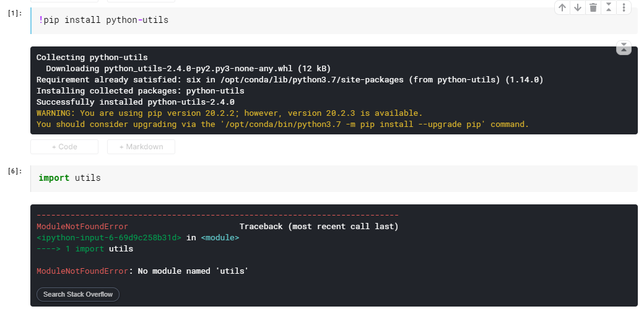
Task: Click the 'Traceback (most recent call last)' text
Action: (319, 227)
